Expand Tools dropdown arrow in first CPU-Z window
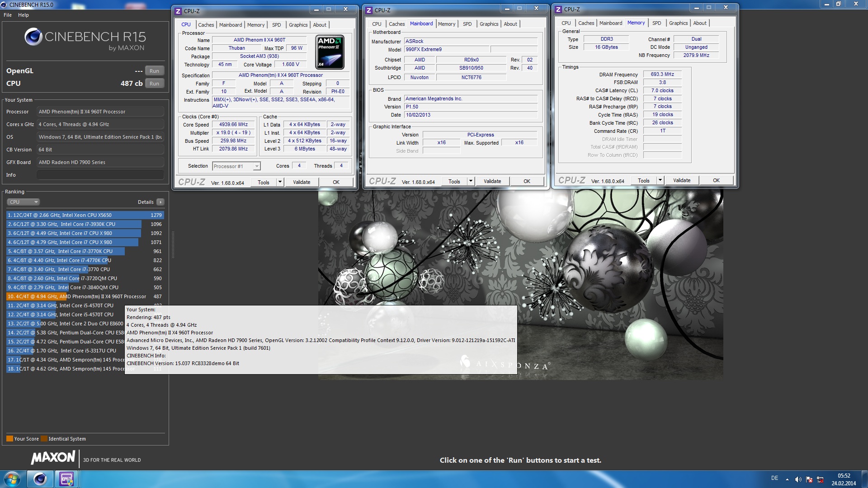 [280, 182]
